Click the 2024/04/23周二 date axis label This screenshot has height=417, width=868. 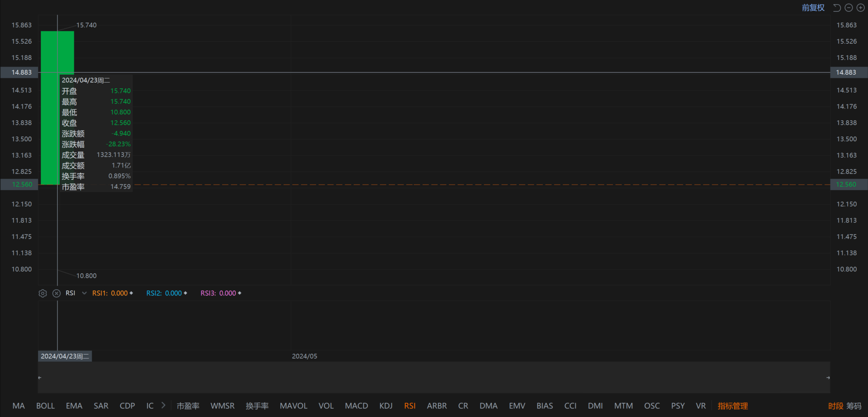pyautogui.click(x=65, y=356)
